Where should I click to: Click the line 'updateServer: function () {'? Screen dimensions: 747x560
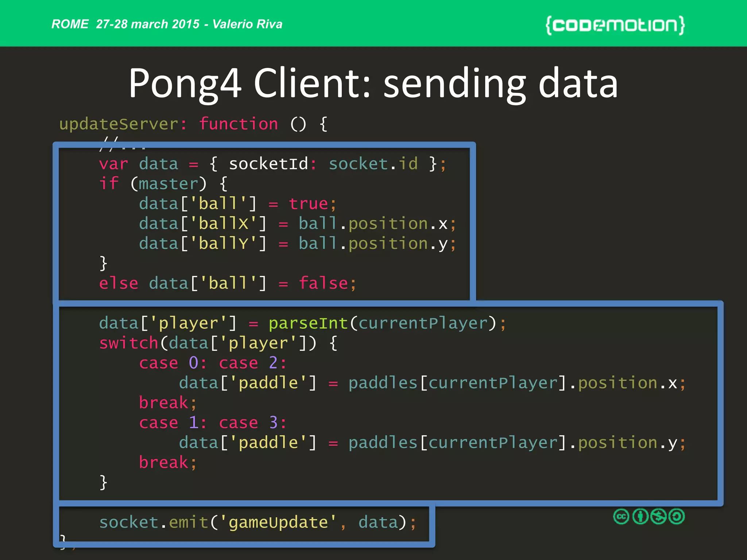point(193,124)
